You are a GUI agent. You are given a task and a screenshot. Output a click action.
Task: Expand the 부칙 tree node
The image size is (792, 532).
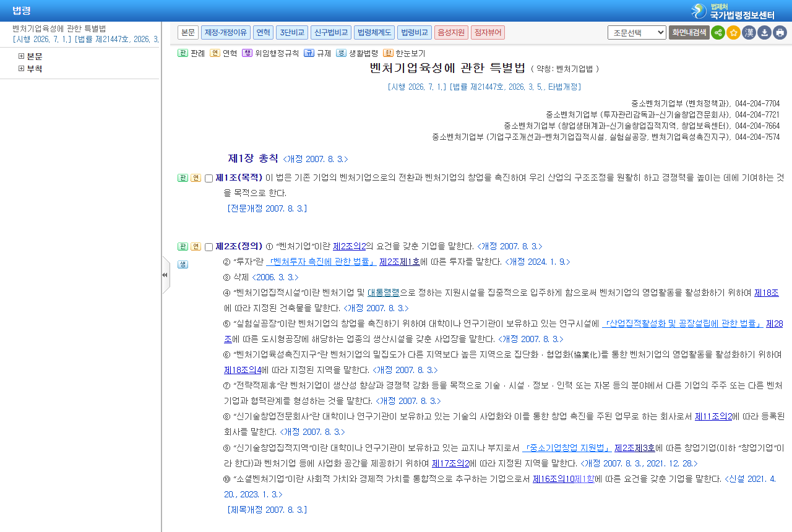[22, 69]
